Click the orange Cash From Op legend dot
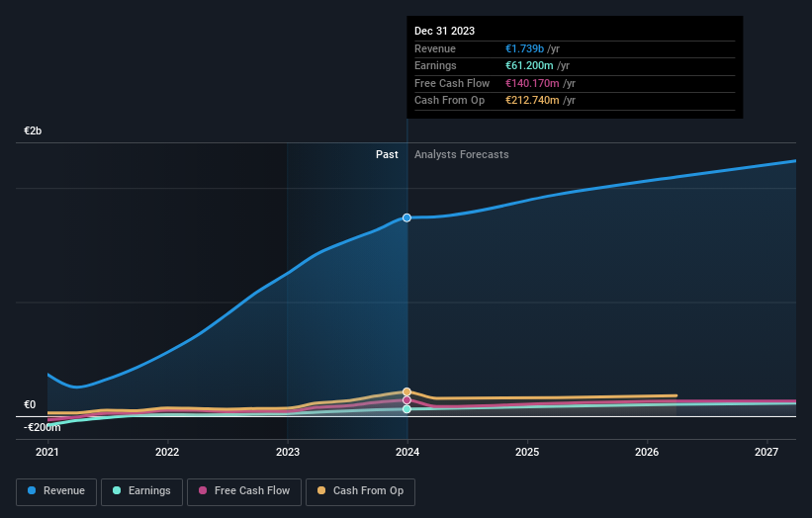 [x=321, y=490]
